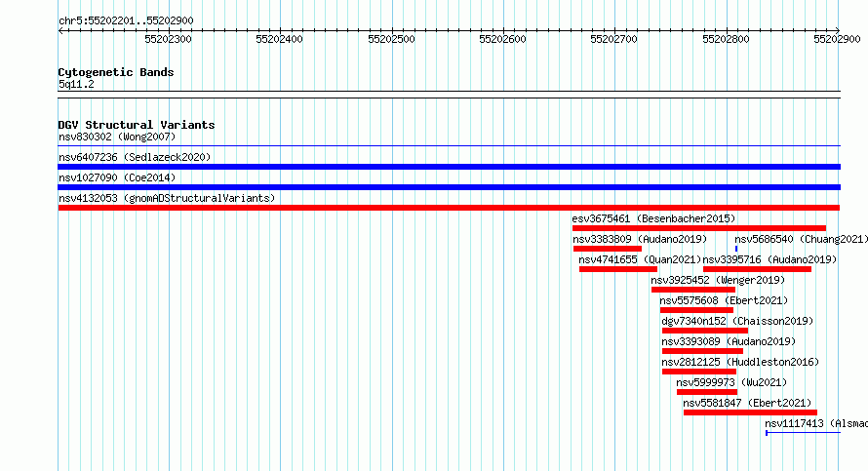
Task: Select the nsv4741655 red variant bar
Action: pyautogui.click(x=618, y=269)
